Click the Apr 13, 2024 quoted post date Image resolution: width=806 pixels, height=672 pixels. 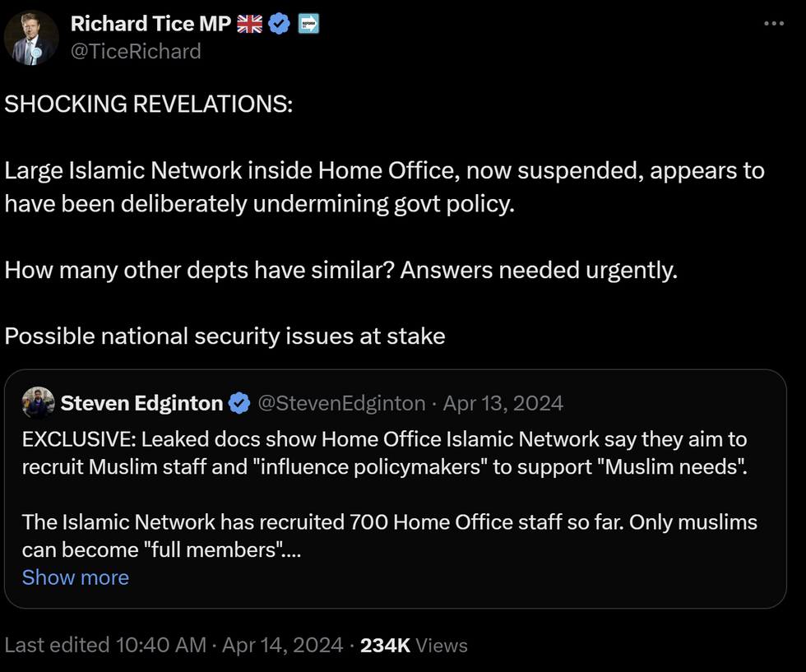(x=503, y=403)
